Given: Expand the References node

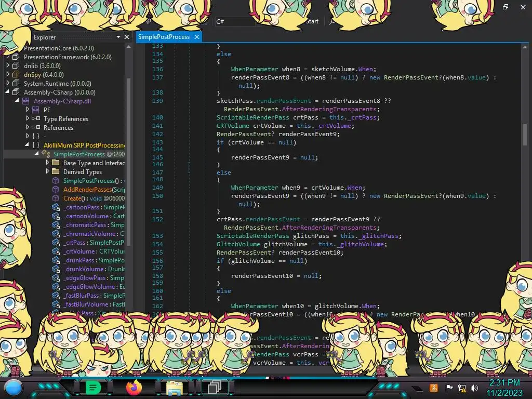Looking at the screenshot, I should 28,127.
